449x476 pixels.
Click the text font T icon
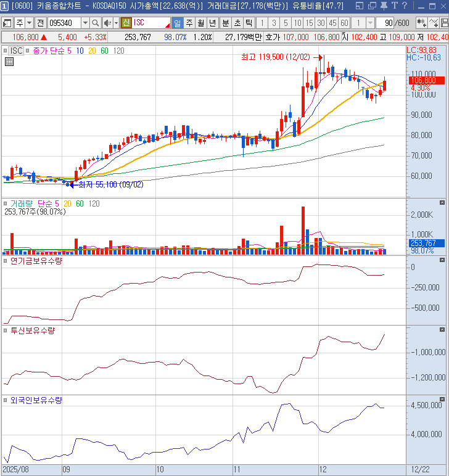coord(394,6)
